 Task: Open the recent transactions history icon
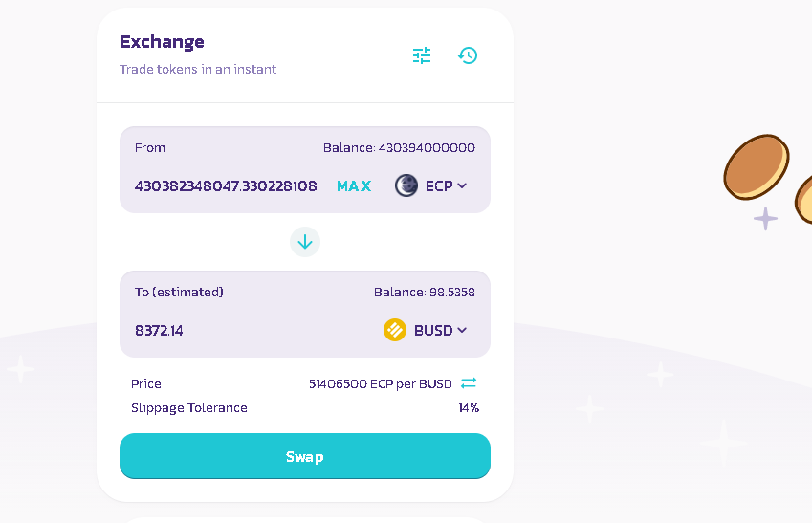click(x=468, y=55)
